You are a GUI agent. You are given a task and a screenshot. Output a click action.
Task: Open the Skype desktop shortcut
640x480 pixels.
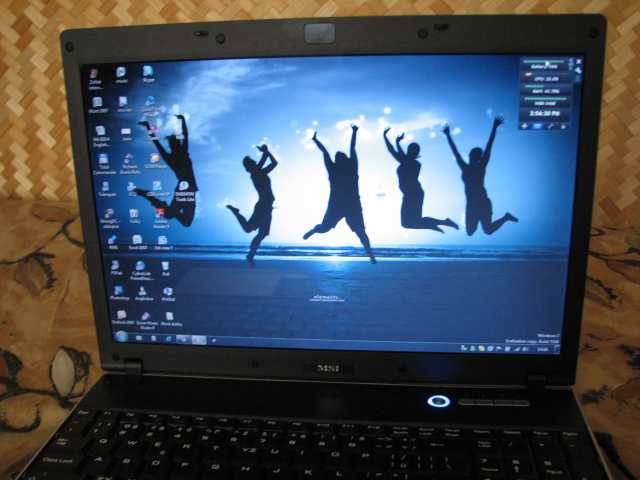pyautogui.click(x=148, y=73)
